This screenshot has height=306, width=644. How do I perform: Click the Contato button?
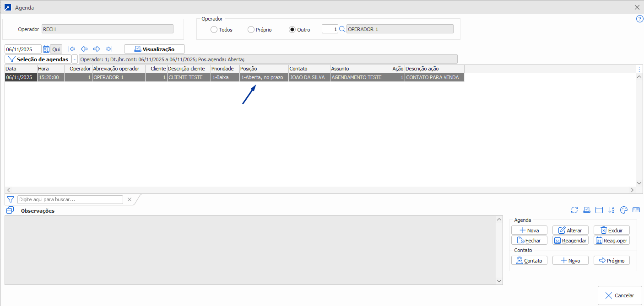click(529, 260)
